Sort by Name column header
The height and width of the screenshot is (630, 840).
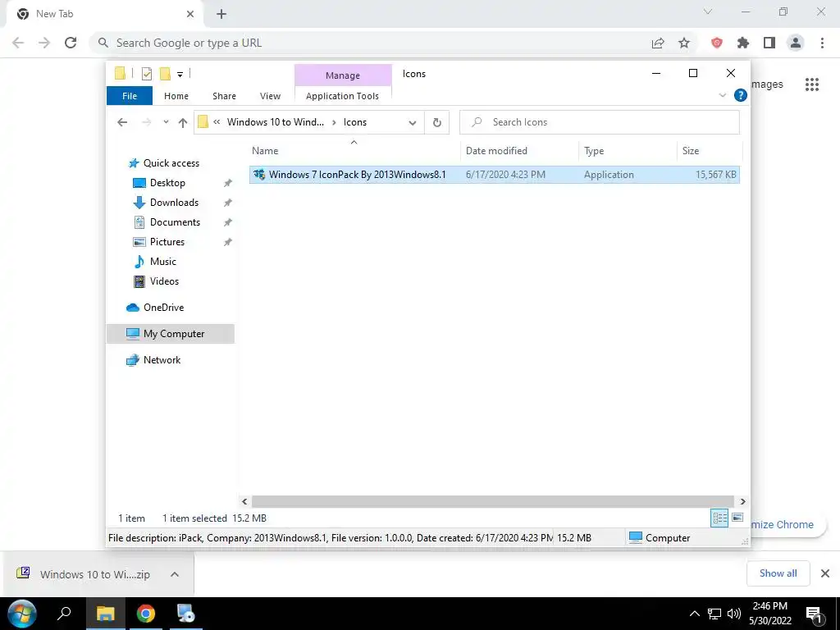coord(354,151)
